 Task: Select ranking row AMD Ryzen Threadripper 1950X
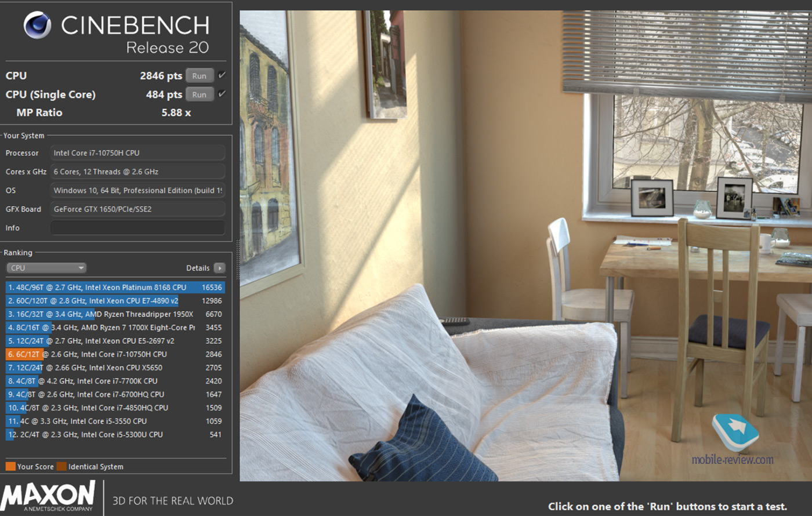click(115, 314)
